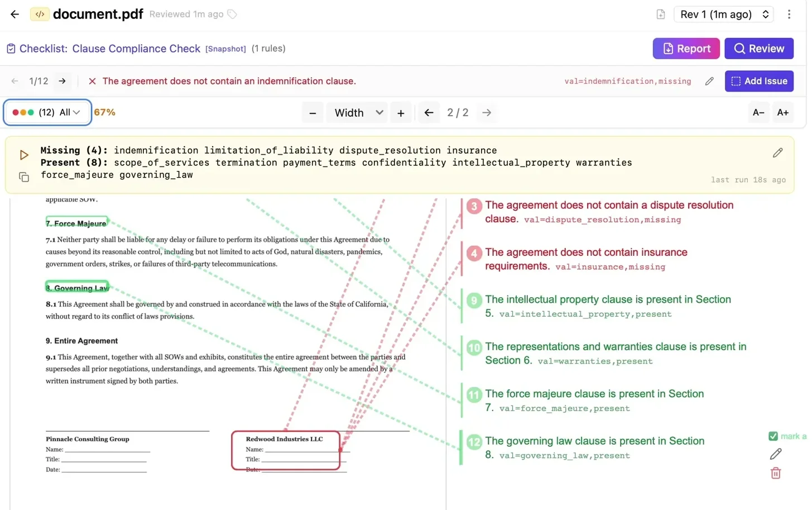Delete the governing law issue via trash icon
Viewport: 812px width, 510px height.
tap(775, 473)
